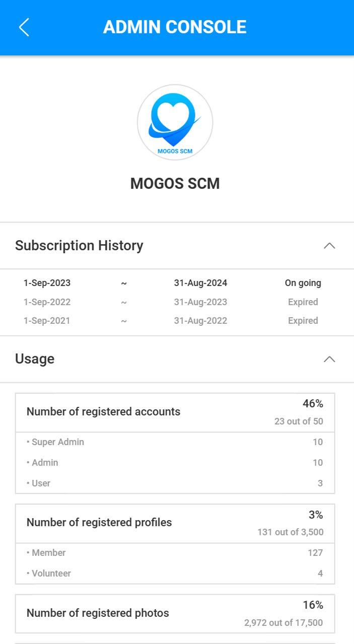Tap the User accounts row

[175, 483]
